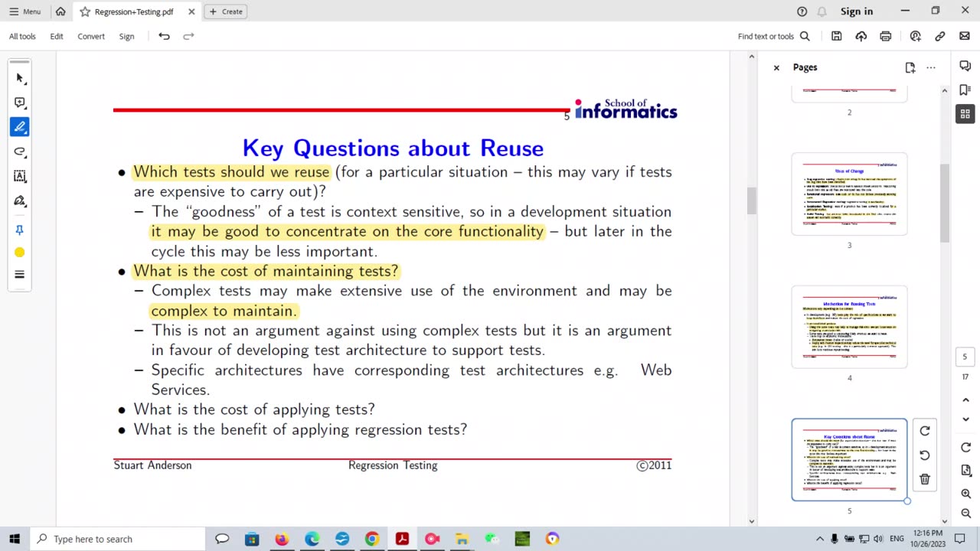The height and width of the screenshot is (551, 980).
Task: Open the Edit menu item
Action: tap(57, 36)
